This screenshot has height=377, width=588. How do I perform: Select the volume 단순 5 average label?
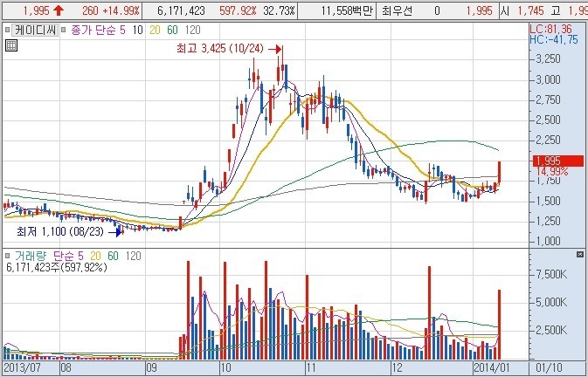point(68,256)
